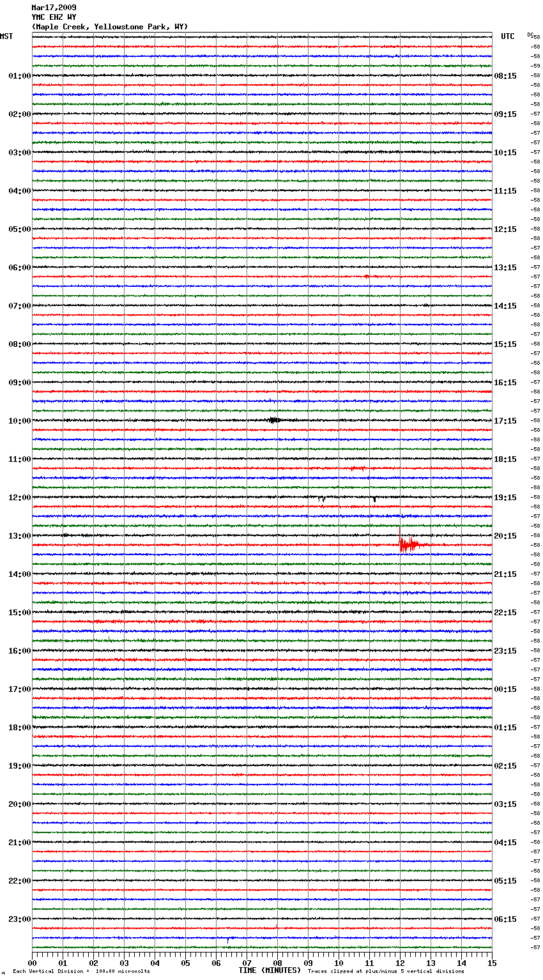This screenshot has height=980, width=543.
Task: Click the "15:15" UTC time label
Action: point(505,344)
